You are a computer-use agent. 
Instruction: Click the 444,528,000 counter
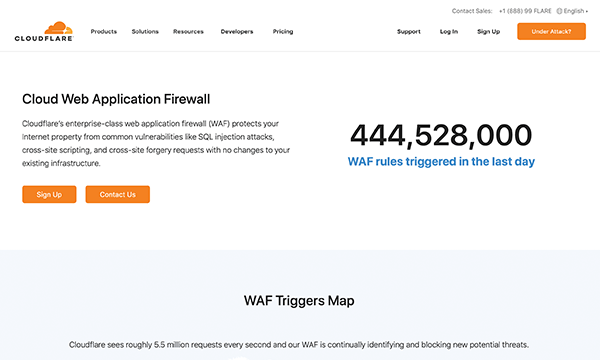tap(441, 135)
